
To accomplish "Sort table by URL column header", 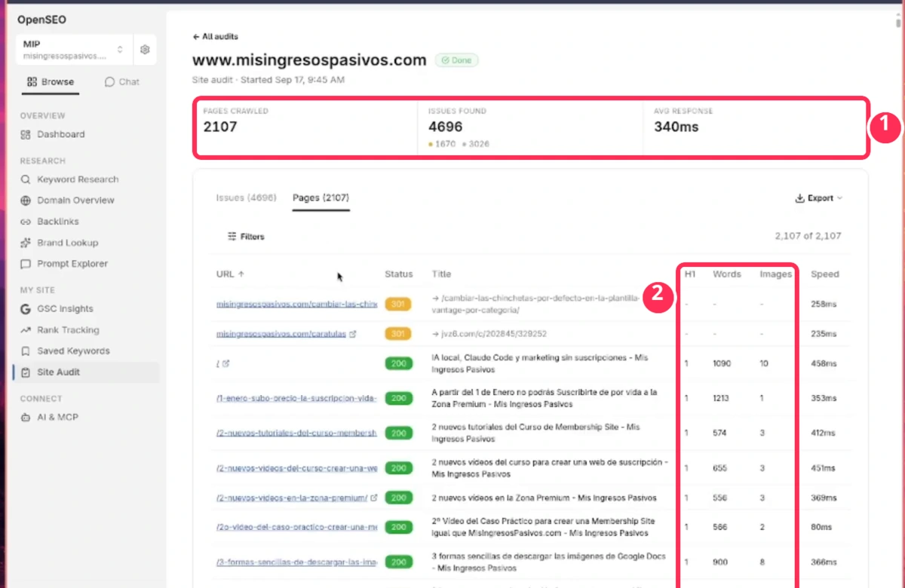I will pyautogui.click(x=230, y=274).
